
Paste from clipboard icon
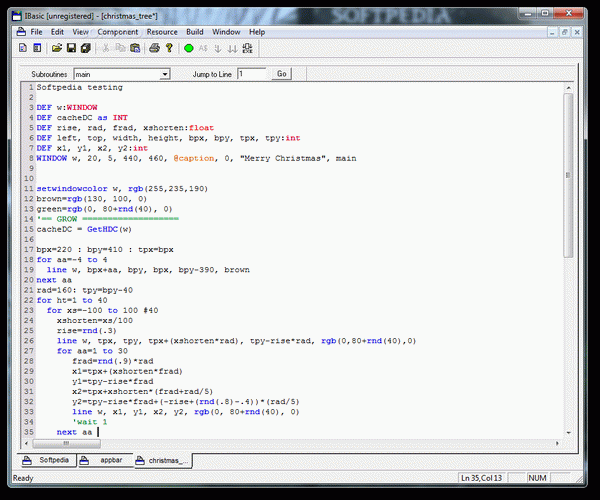(135, 48)
